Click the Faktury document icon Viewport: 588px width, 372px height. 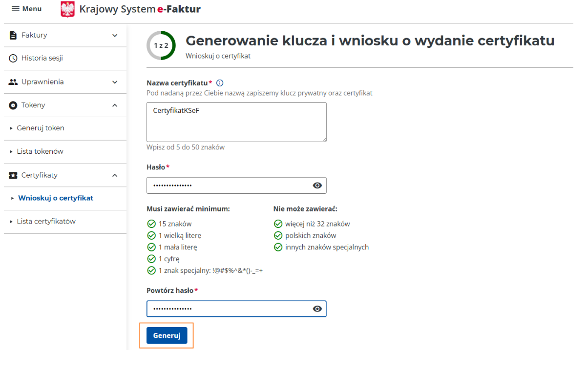[x=13, y=35]
